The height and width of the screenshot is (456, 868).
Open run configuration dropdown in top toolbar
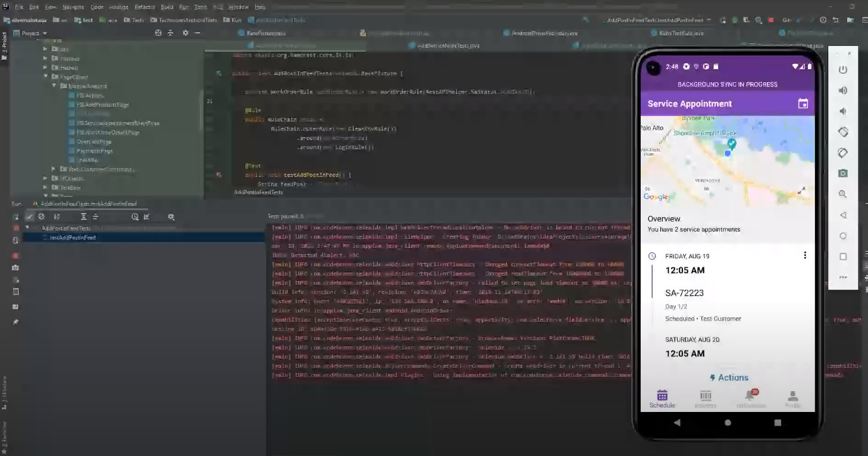(x=659, y=20)
